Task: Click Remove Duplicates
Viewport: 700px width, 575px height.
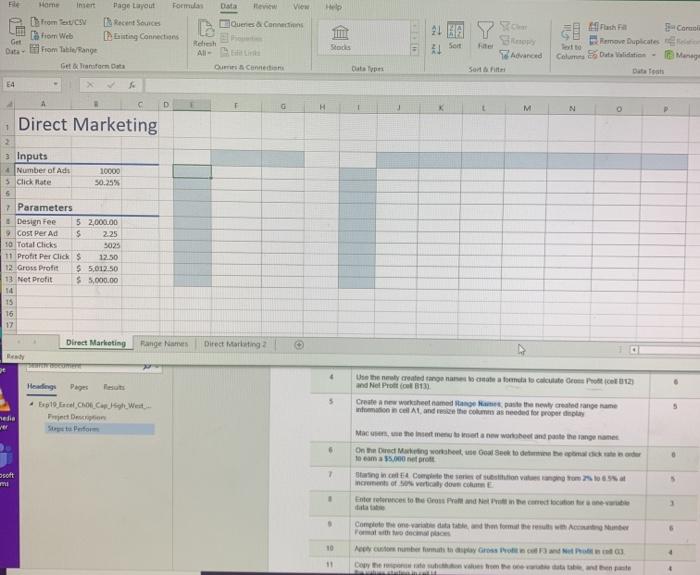Action: pyautogui.click(x=624, y=41)
